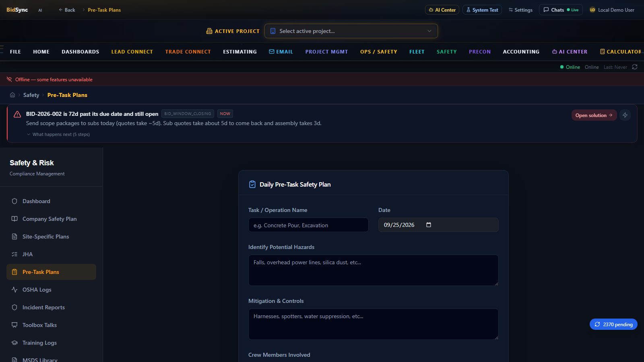The height and width of the screenshot is (362, 644).
Task: Click the Training Logs graduation cap icon
Action: pos(14,343)
